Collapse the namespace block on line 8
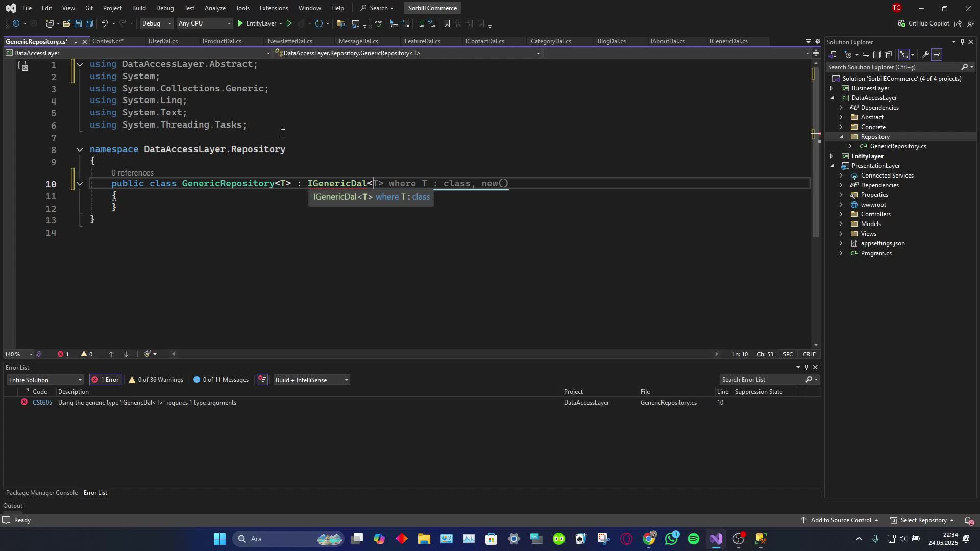The height and width of the screenshot is (551, 980). (x=80, y=149)
